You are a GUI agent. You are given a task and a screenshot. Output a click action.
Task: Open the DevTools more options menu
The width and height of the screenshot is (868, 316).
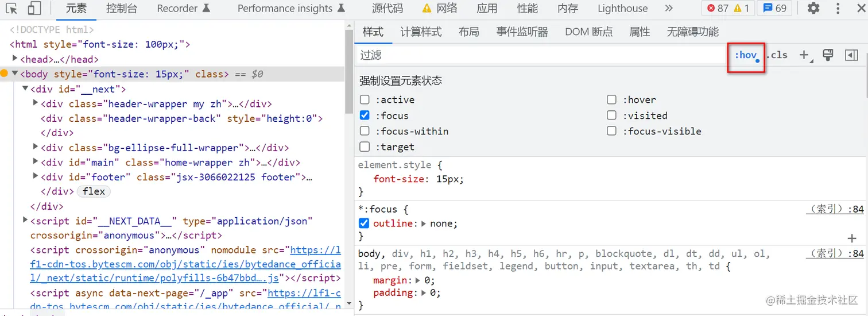point(839,9)
